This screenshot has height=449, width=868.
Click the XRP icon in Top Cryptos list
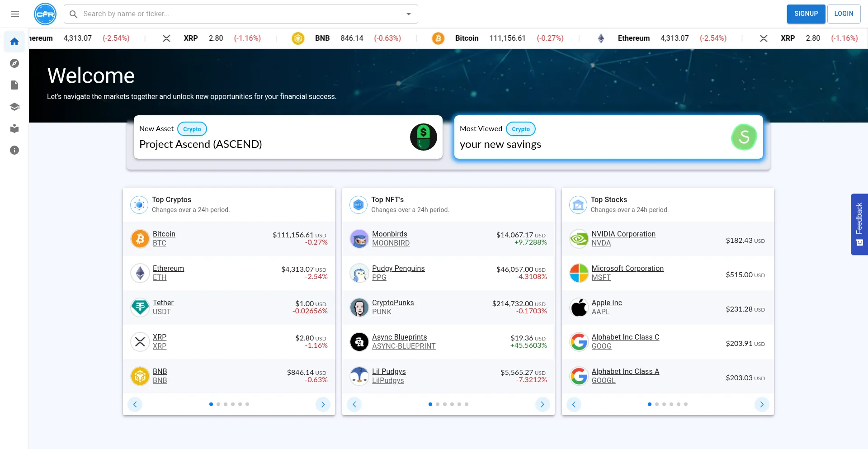140,342
